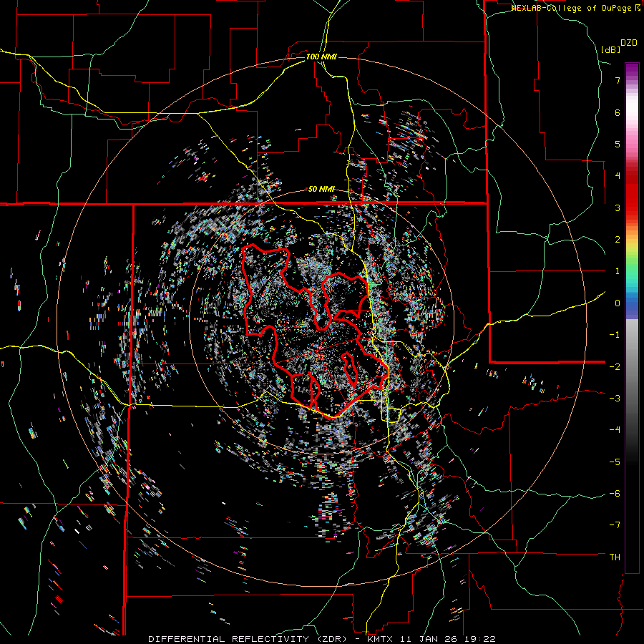The image size is (644, 644).
Task: Click the -4 value on the color scale
Action: (x=615, y=430)
